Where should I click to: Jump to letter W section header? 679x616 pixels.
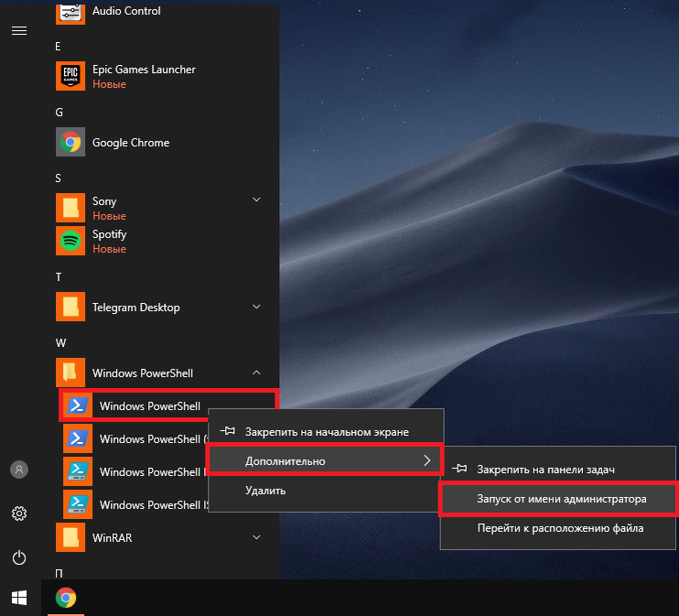click(x=60, y=342)
